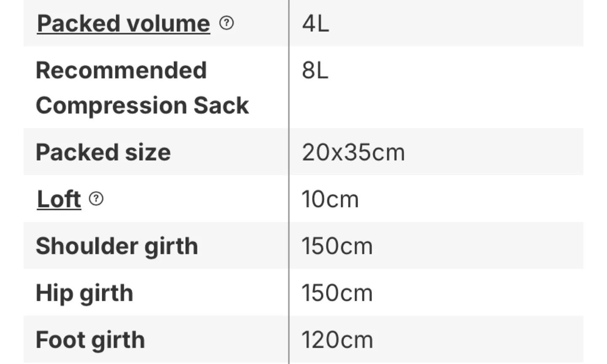Click the Packed size row label
The width and height of the screenshot is (607, 364).
pyautogui.click(x=103, y=152)
